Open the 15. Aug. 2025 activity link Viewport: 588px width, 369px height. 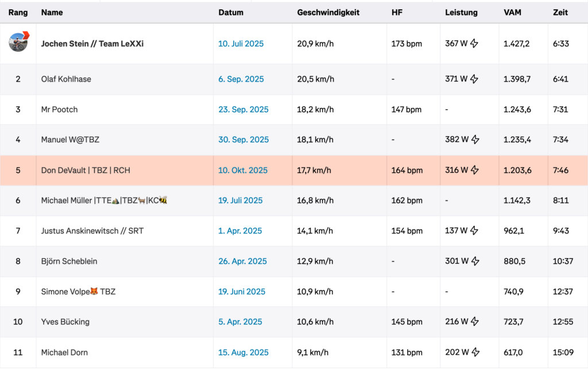(243, 352)
